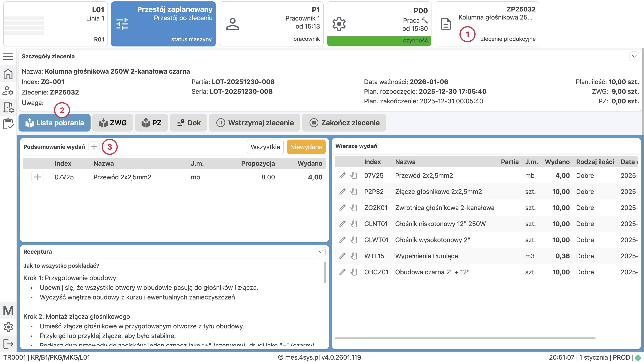Open the settings gear in the sidebar

pyautogui.click(x=8, y=327)
